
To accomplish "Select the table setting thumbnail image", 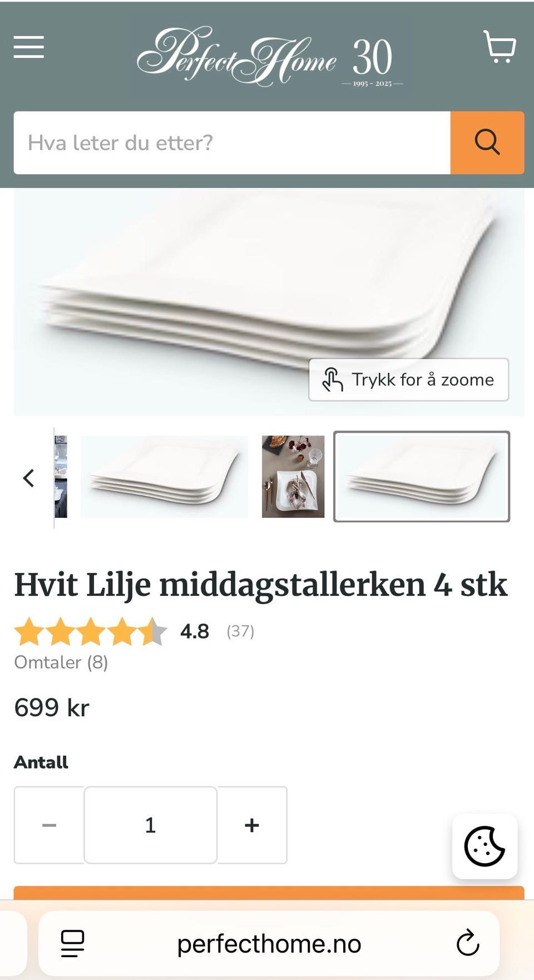I will pos(293,477).
